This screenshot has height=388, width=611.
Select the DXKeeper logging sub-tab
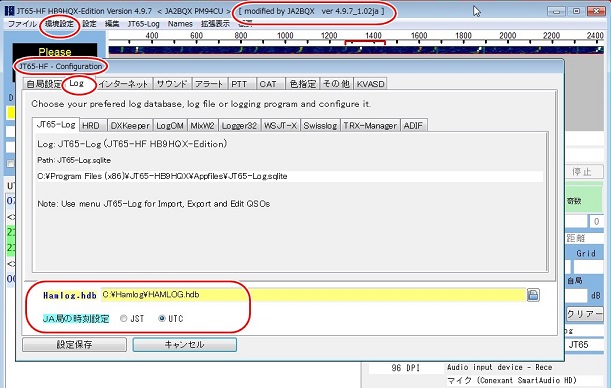[x=130, y=126]
